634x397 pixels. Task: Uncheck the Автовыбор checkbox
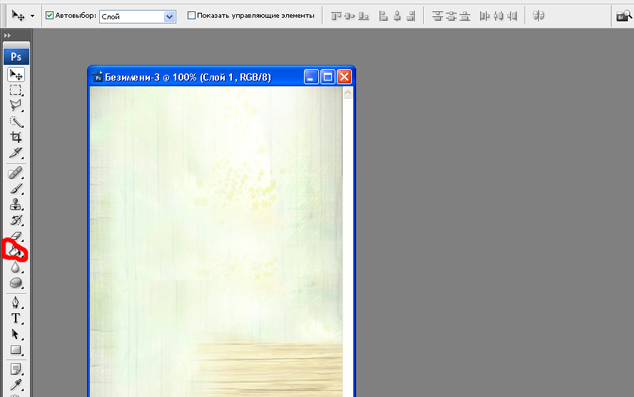tap(50, 15)
